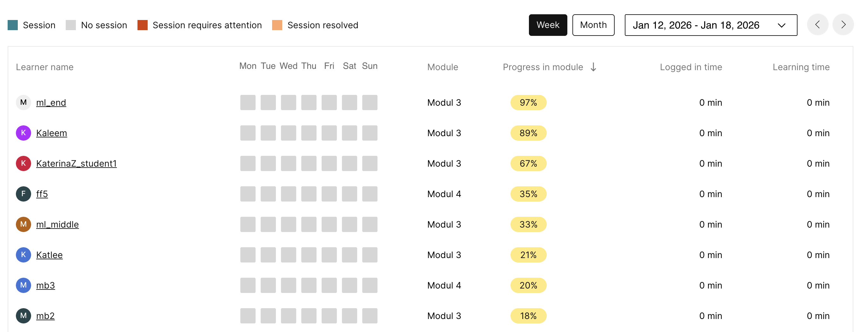Switch to the Week view
Image resolution: width=868 pixels, height=332 pixels.
pyautogui.click(x=548, y=25)
